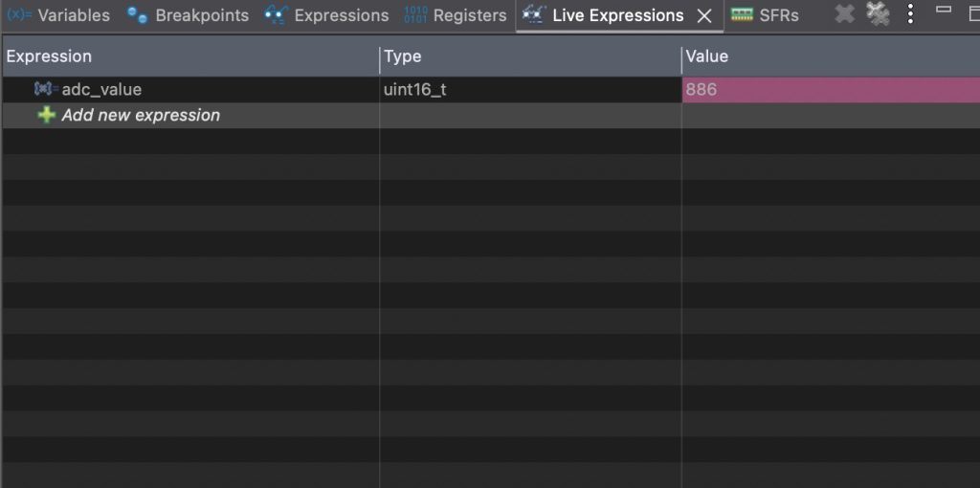
Task: Click the Remove all expressions double-X icon
Action: coord(879,13)
